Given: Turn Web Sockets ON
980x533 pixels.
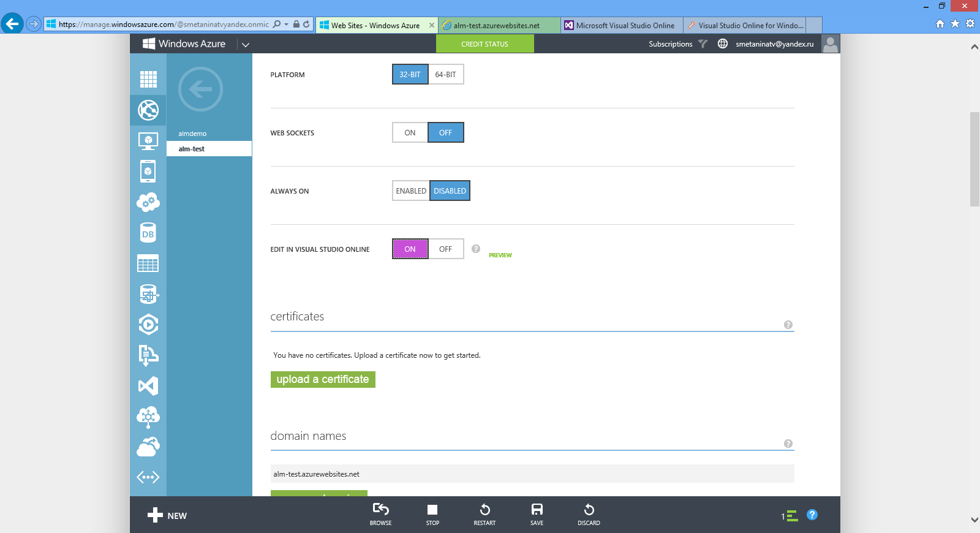Looking at the screenshot, I should (x=410, y=133).
